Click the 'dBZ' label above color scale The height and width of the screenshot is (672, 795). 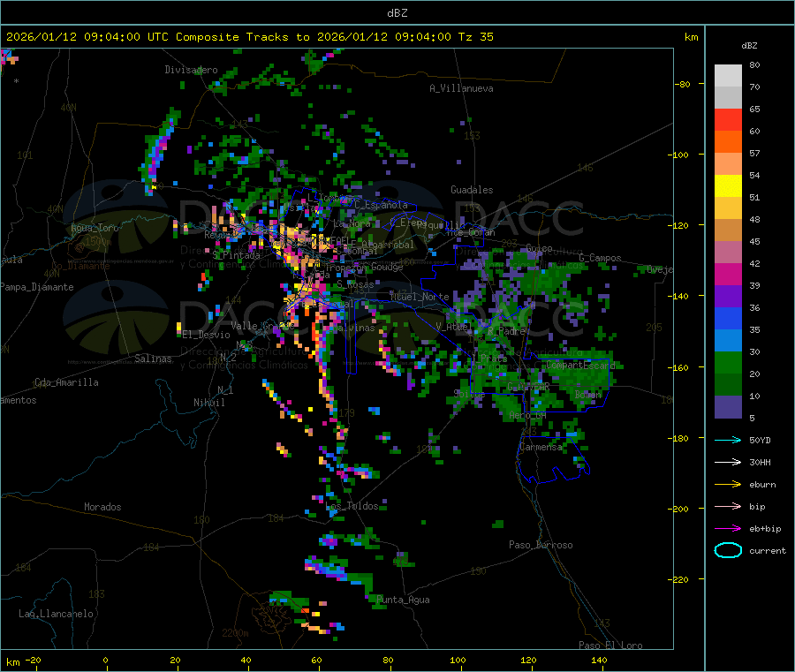click(749, 46)
